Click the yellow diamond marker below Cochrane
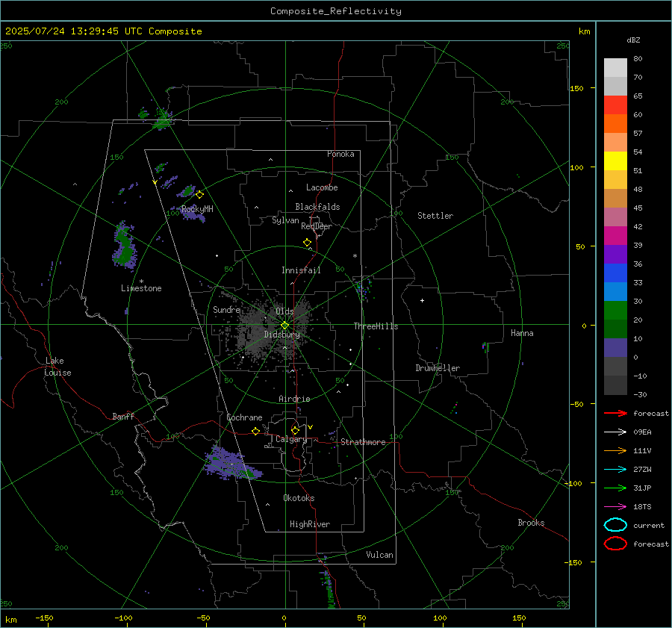672x628 pixels. [255, 431]
